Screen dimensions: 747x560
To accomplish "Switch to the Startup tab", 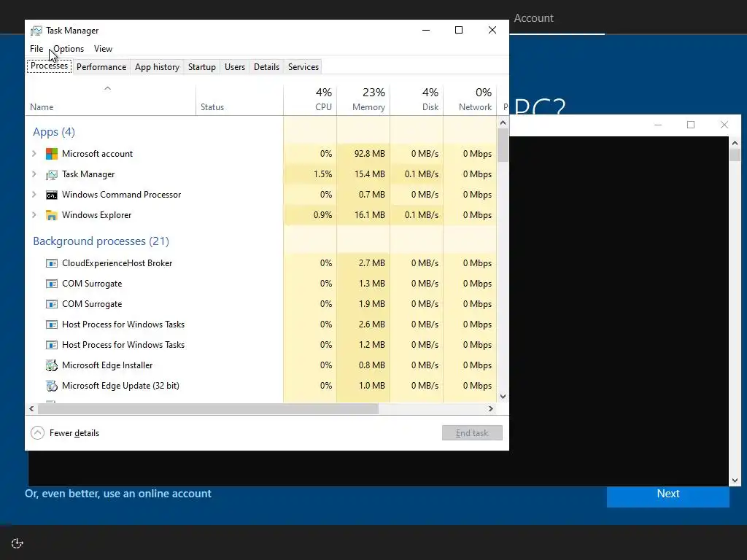I will point(202,67).
